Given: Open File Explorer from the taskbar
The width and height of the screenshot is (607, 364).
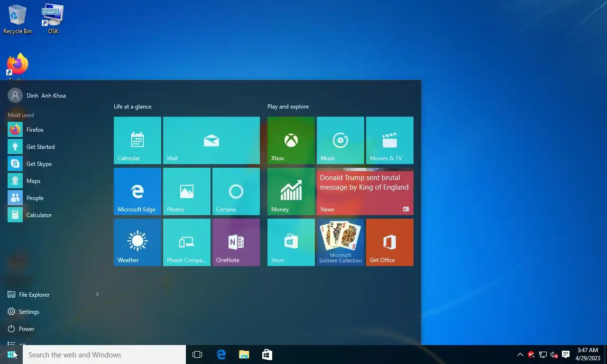Looking at the screenshot, I should tap(244, 355).
